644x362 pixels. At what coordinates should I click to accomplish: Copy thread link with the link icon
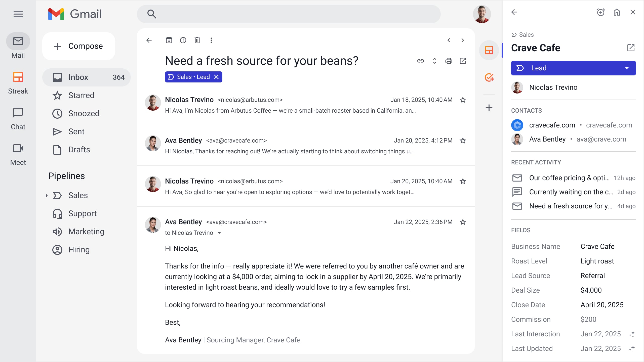[x=420, y=61]
